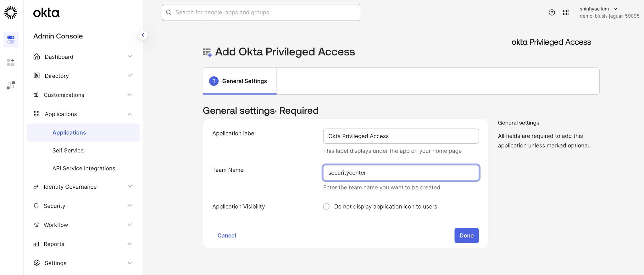Viewport: 644px width, 275px height.
Task: Select the General Settings step tab
Action: 240,81
